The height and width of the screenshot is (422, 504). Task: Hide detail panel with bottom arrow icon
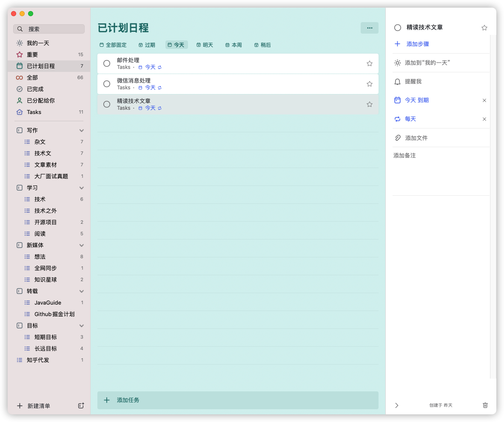(397, 405)
